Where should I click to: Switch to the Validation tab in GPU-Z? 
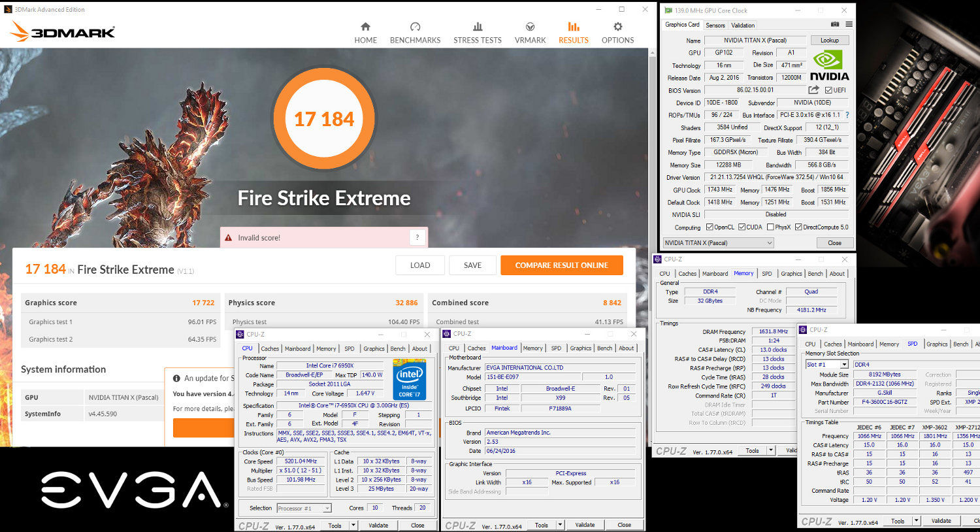coord(743,25)
